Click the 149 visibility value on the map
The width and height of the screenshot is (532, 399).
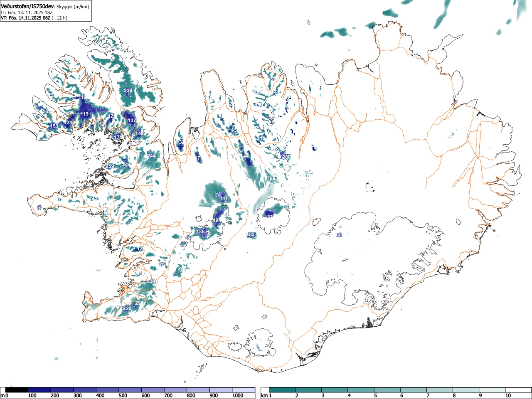[140, 133]
